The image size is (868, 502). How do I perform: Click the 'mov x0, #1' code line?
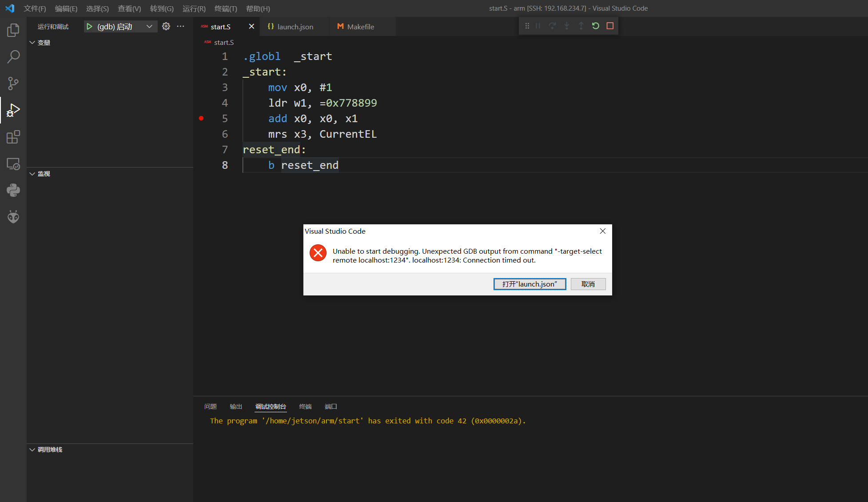(300, 88)
